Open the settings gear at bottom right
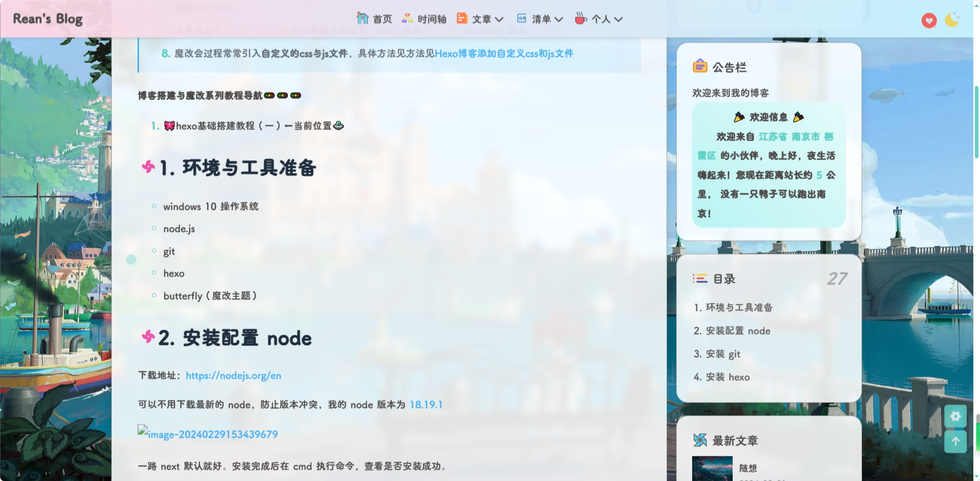The width and height of the screenshot is (980, 481). point(955,416)
